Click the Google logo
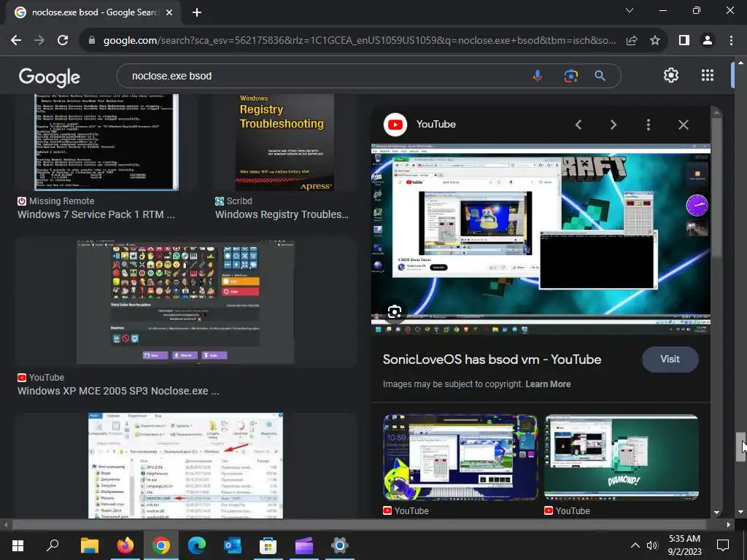The image size is (747, 560). [50, 77]
